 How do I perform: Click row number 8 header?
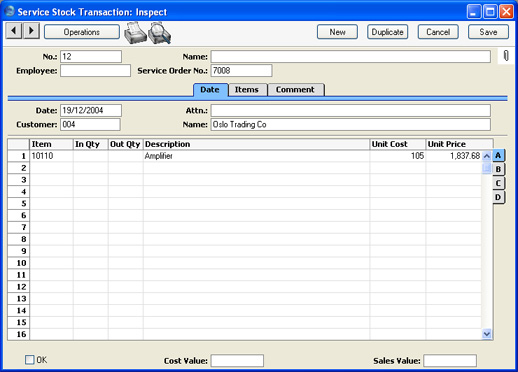[x=19, y=239]
